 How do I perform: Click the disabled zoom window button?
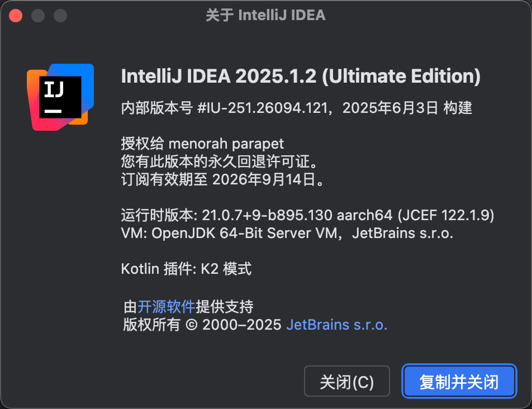click(60, 16)
